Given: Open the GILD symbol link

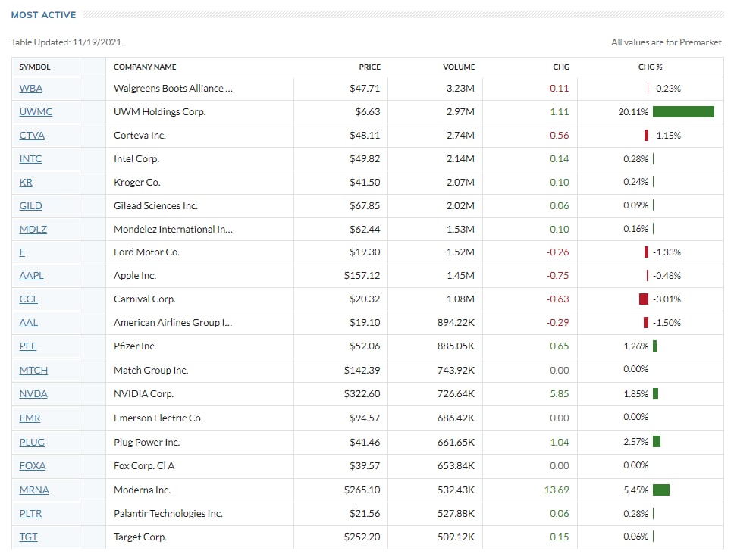Looking at the screenshot, I should (x=30, y=205).
